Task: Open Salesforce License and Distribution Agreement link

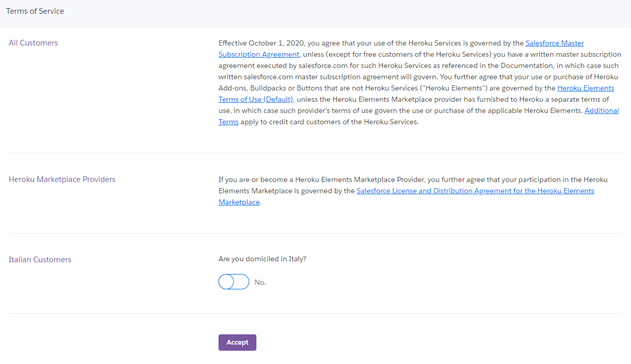Action: pyautogui.click(x=475, y=191)
